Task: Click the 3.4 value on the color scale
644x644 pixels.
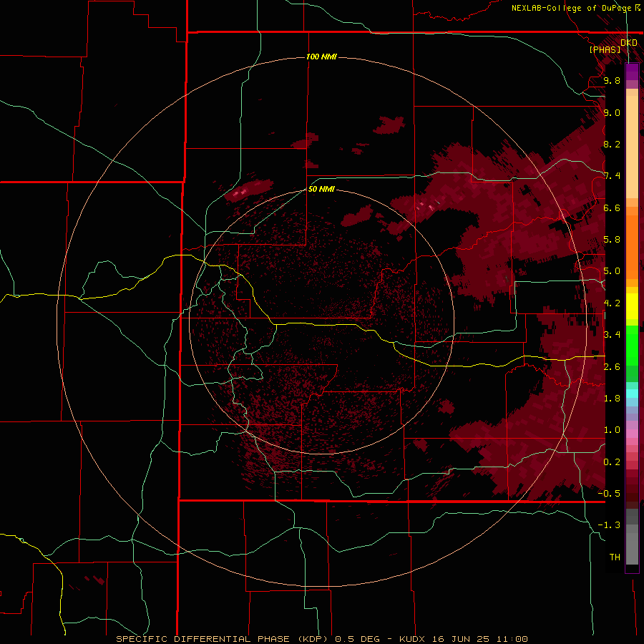Action: 612,335
